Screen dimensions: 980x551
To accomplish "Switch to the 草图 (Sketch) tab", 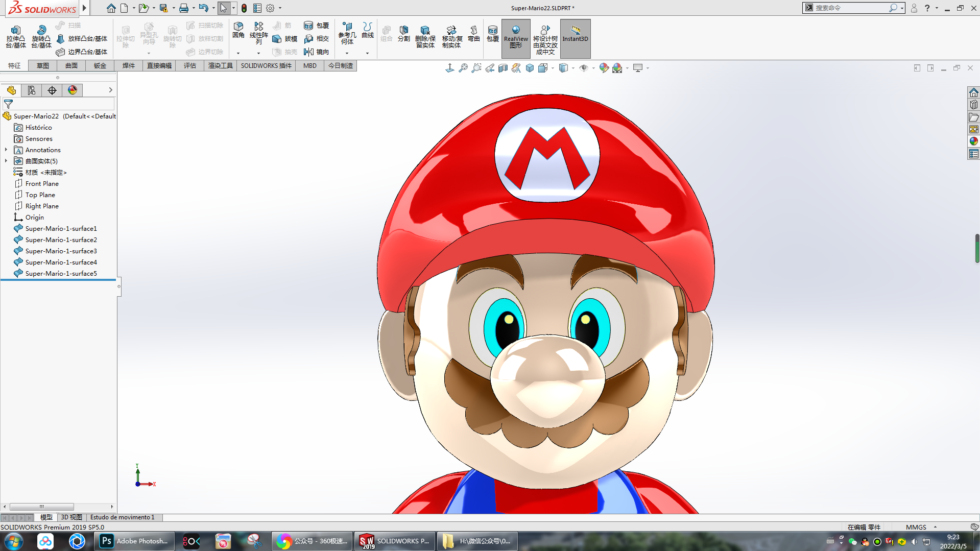I will click(x=43, y=66).
